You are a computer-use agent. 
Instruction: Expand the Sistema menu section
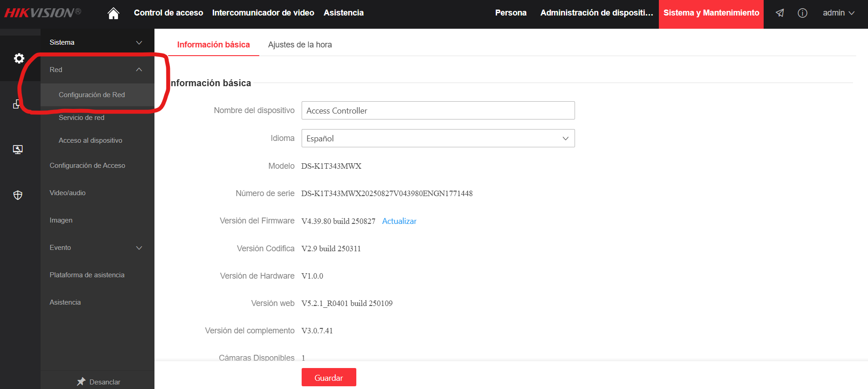coord(98,42)
